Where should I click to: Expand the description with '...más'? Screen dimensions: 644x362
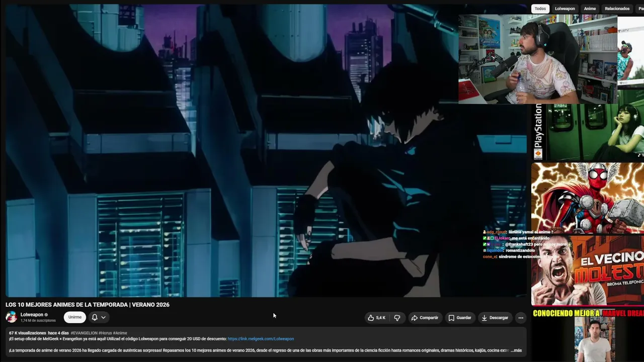(x=516, y=350)
